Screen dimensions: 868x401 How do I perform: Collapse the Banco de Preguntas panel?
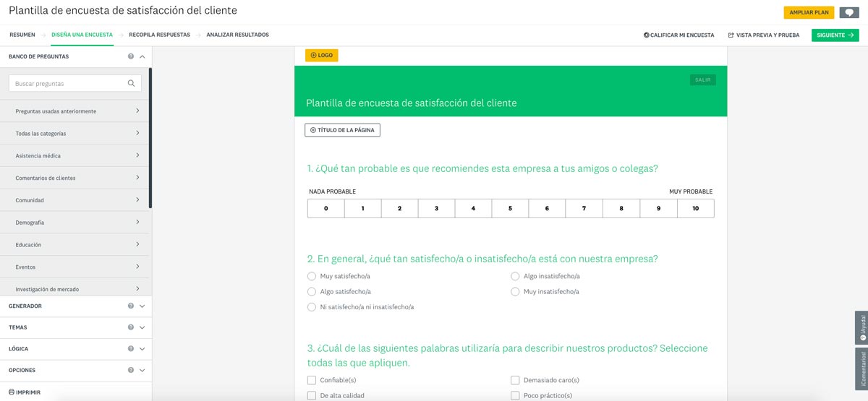click(142, 56)
